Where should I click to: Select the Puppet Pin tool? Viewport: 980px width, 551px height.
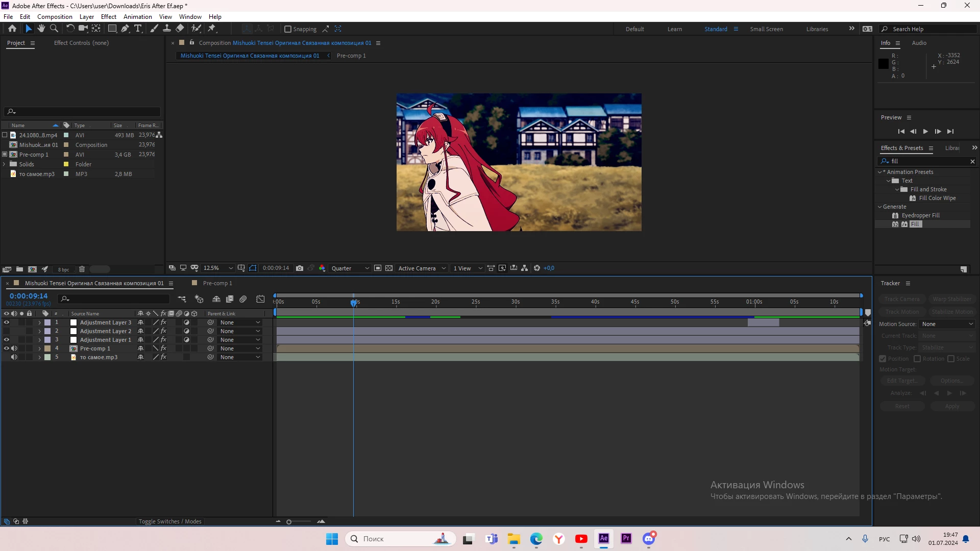212,29
